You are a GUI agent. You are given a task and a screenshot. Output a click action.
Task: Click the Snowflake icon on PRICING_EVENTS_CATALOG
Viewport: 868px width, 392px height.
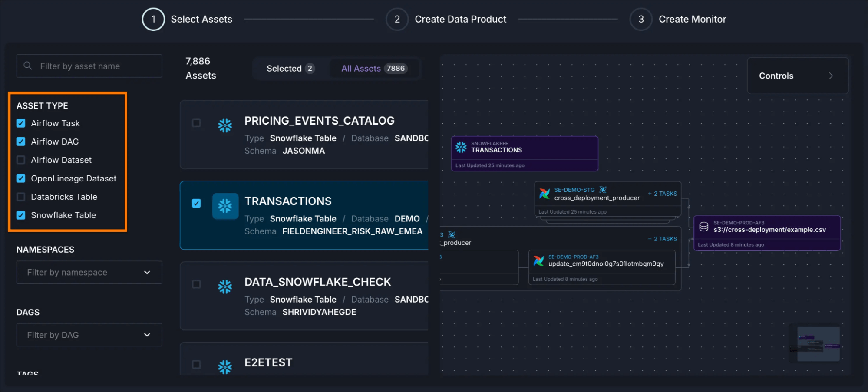(225, 125)
